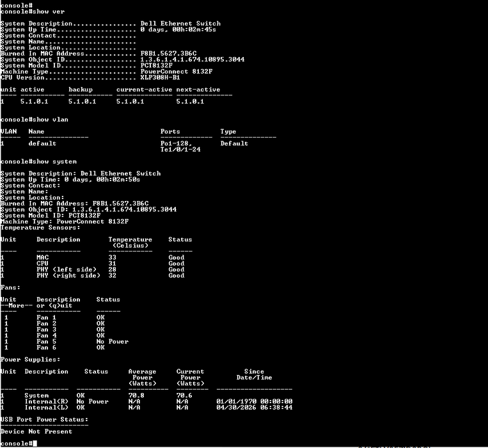Image resolution: width=488 pixels, height=448 pixels.
Task: Click the 'Te1/0/1-24' ports entry
Action: click(x=180, y=149)
